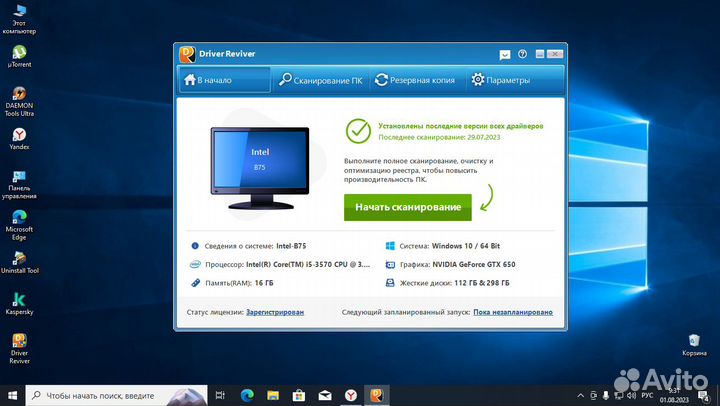The width and height of the screenshot is (720, 406).
Task: Open the 'Зарегистрирован' license status link
Action: point(275,312)
